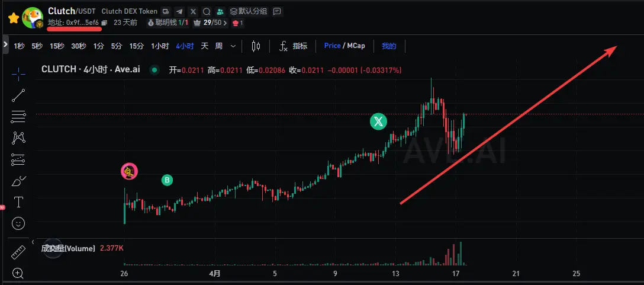Collapse the volume pane arrow
The width and height of the screenshot is (644, 285).
click(x=33, y=242)
